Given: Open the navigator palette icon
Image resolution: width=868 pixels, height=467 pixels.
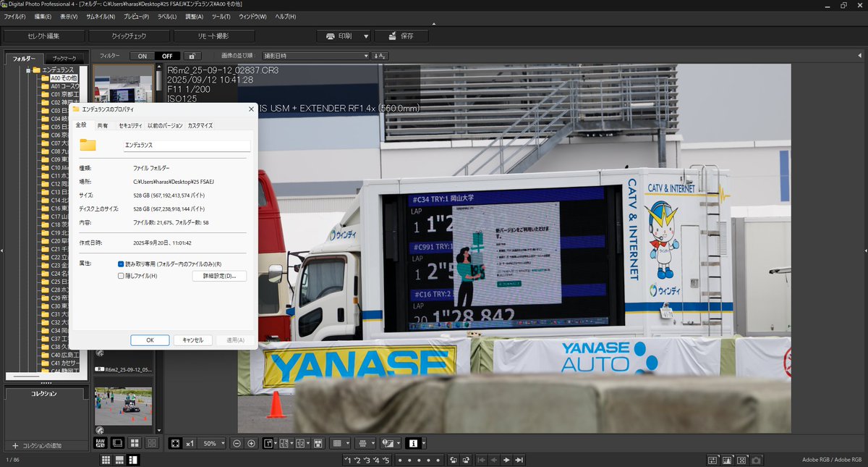Looking at the screenshot, I should (741, 460).
